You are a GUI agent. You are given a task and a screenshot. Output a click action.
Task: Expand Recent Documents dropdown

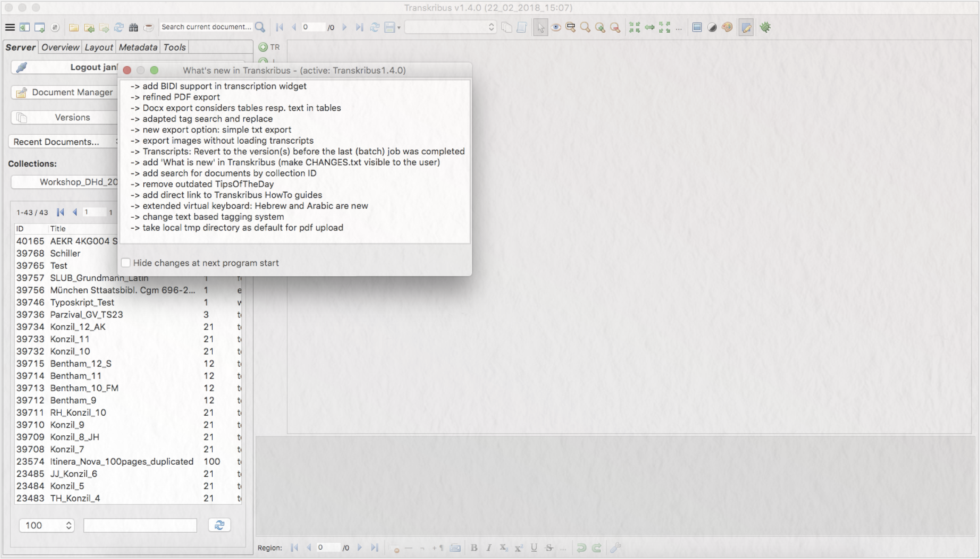tap(63, 142)
